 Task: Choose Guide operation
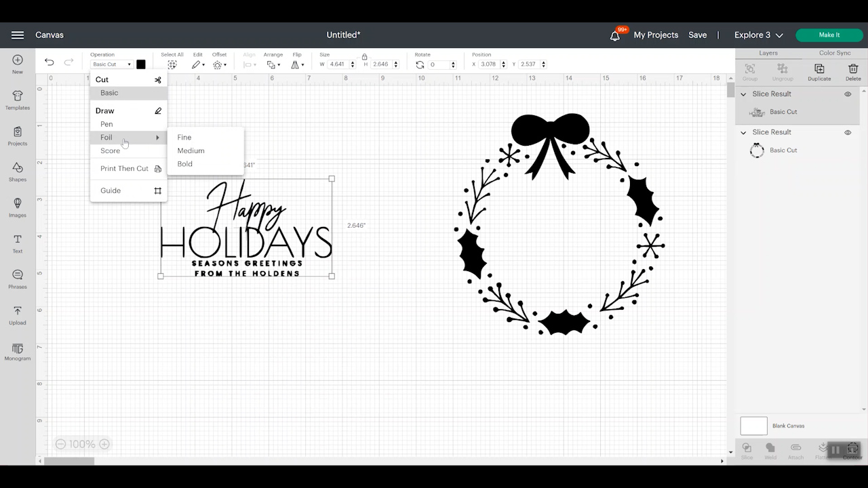tap(129, 190)
